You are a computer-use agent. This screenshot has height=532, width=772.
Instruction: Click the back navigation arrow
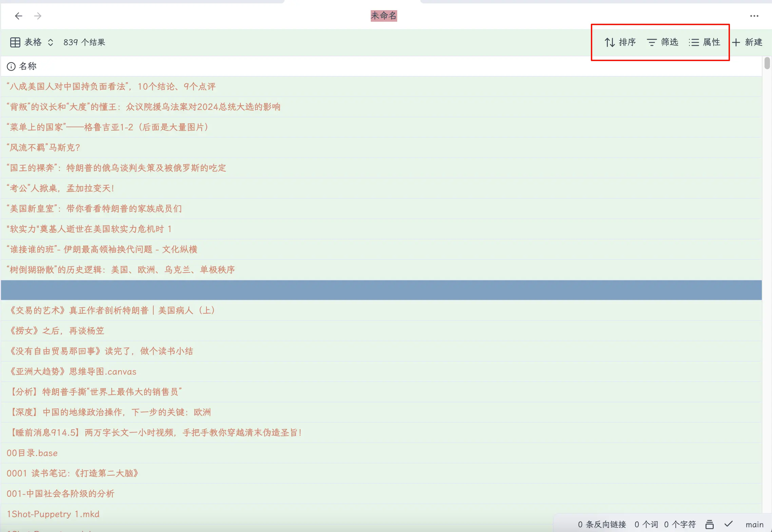(x=19, y=16)
